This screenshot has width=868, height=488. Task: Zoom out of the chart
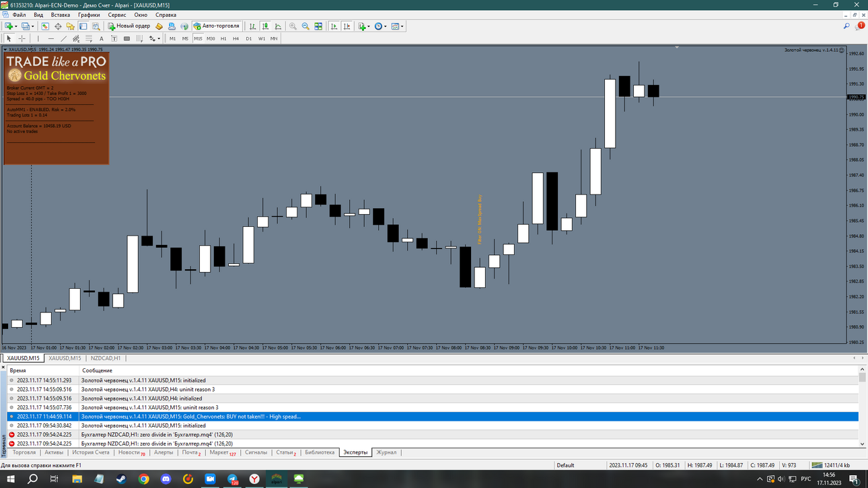[x=305, y=26]
